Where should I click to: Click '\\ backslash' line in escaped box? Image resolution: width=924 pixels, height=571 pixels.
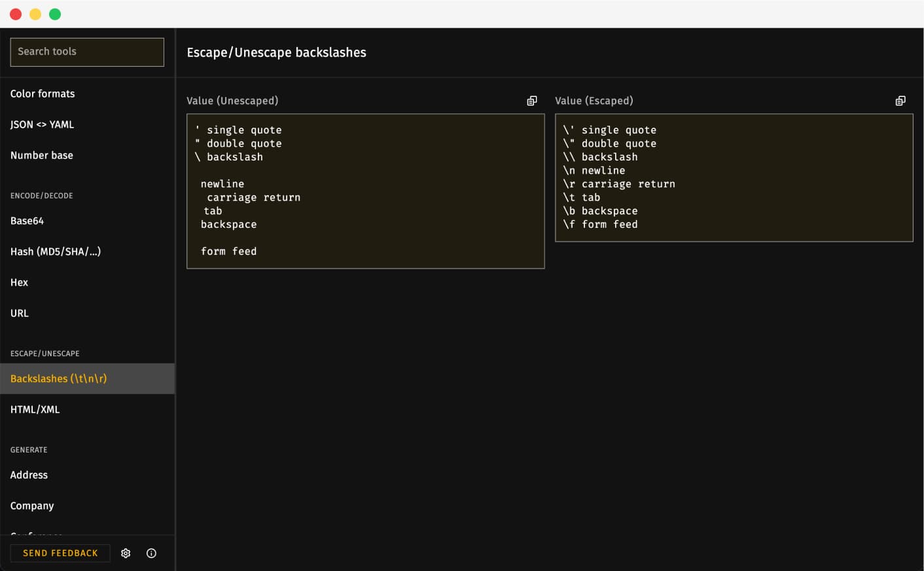pos(600,157)
